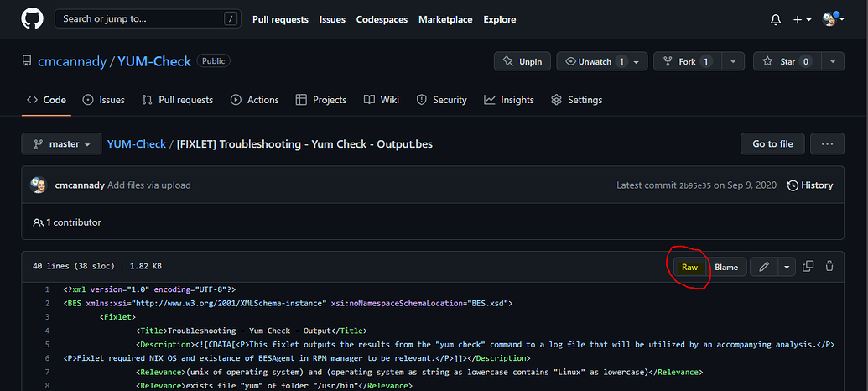Open commit 2b95e35
Image resolution: width=868 pixels, height=391 pixels.
tap(694, 185)
